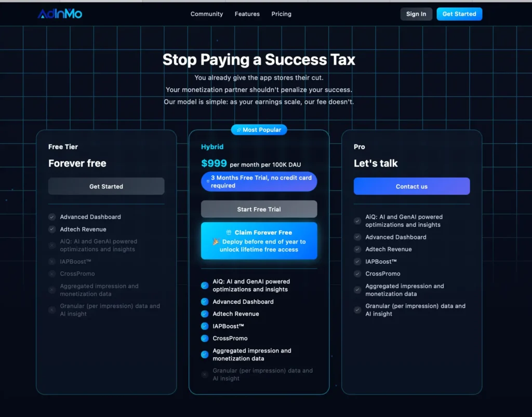Click check icon beside Pro CrossPromo

coord(357,274)
